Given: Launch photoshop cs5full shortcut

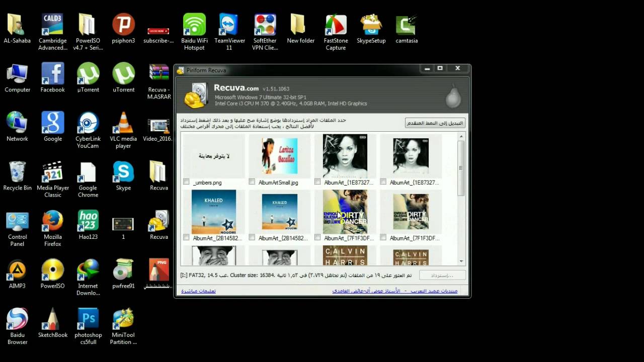Looking at the screenshot, I should 88,327.
